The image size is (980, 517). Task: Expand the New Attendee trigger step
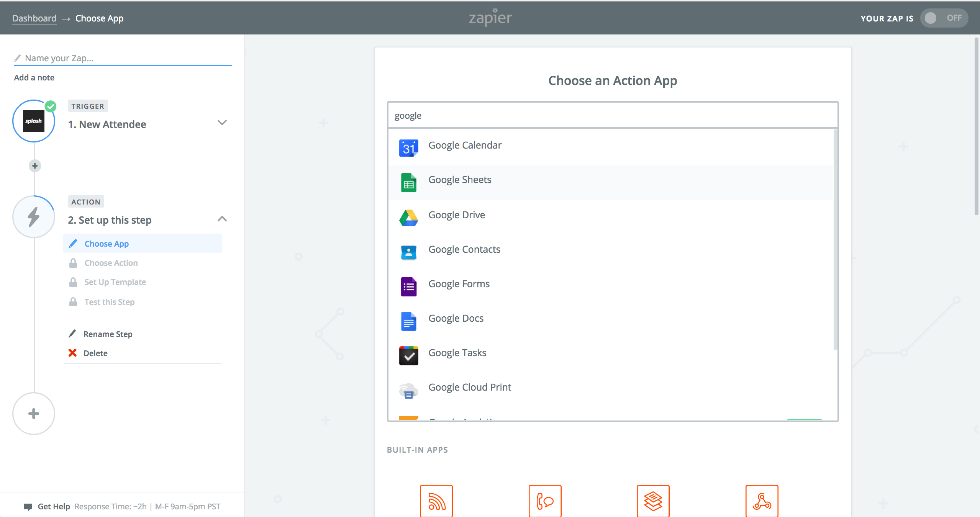click(x=222, y=123)
